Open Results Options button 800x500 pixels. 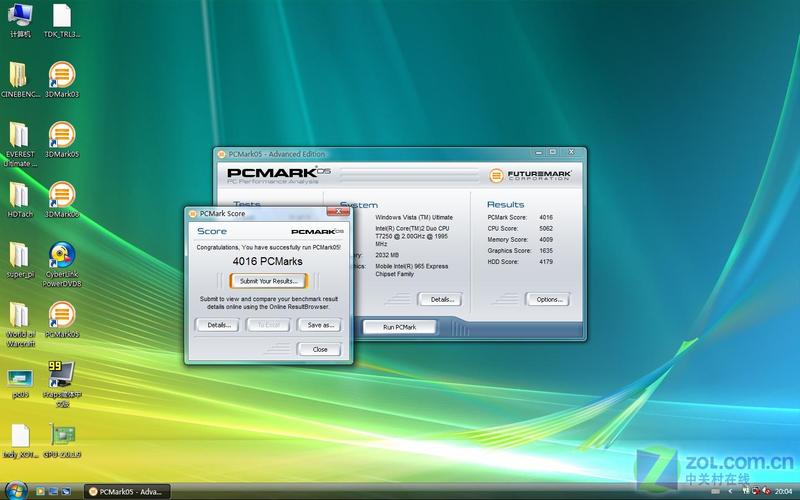549,299
